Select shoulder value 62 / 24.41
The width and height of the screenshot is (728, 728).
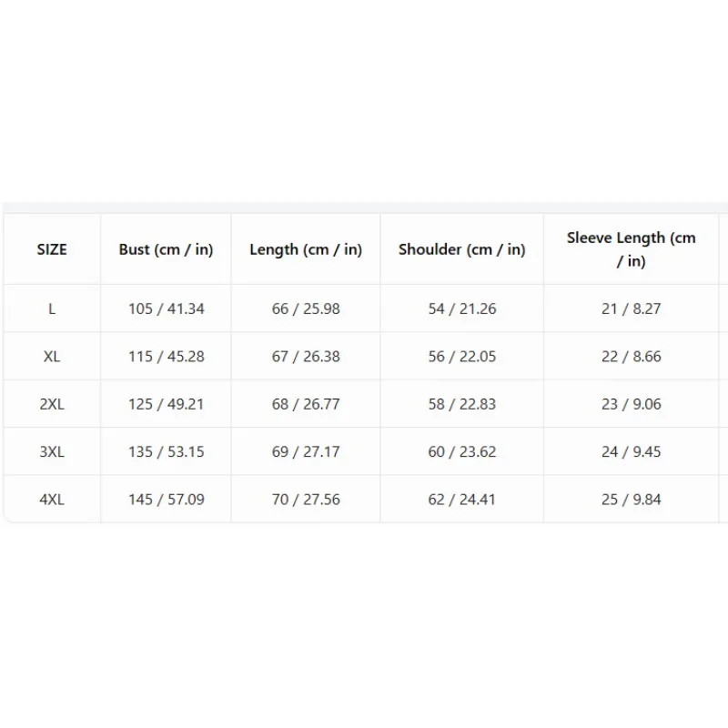[462, 500]
